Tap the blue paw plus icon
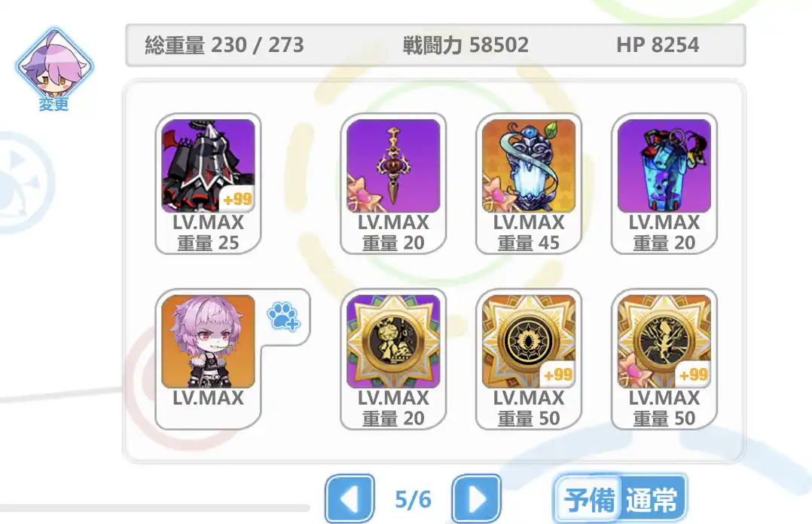Viewport: 812px width, 524px height. [284, 317]
